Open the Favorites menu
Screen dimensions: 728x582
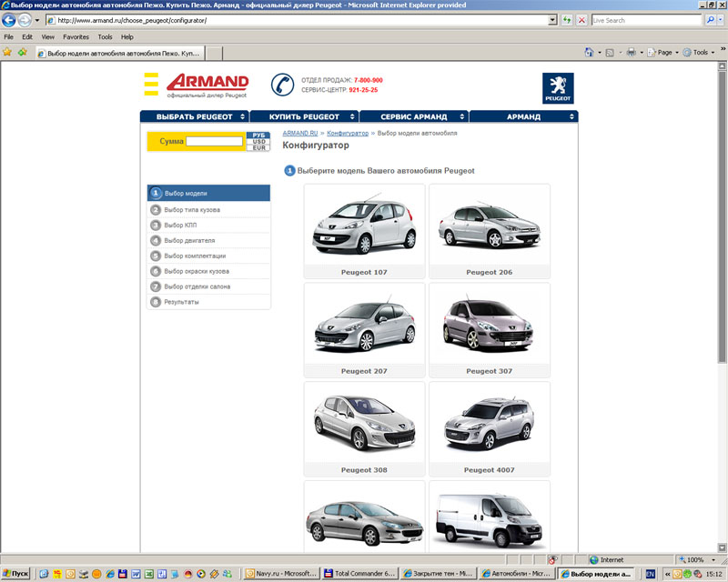tap(76, 36)
